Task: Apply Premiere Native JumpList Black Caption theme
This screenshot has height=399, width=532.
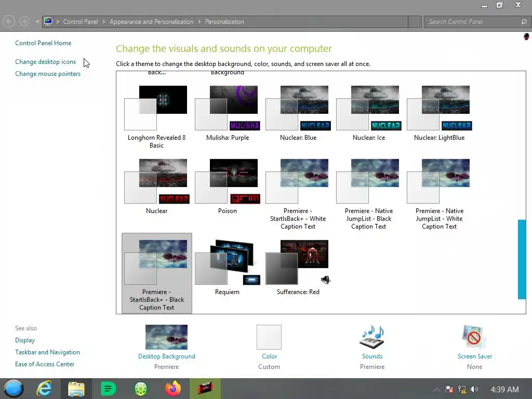Action: tap(369, 193)
